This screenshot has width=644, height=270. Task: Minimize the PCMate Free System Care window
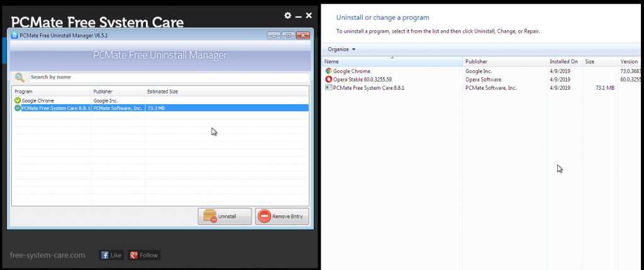[x=298, y=16]
